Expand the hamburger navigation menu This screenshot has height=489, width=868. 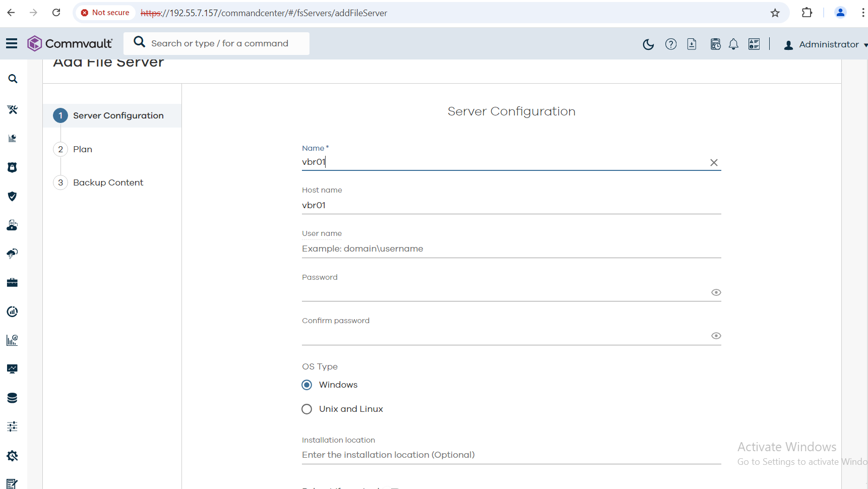pos(12,44)
